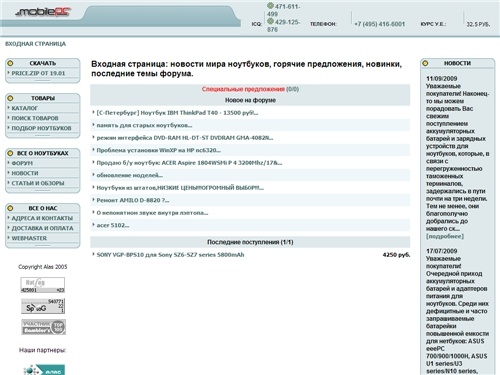Image resolution: width=500 pixels, height=375 pixels.
Task: Click the 32.5 РУБ. exchange rate
Action: pyautogui.click(x=478, y=24)
